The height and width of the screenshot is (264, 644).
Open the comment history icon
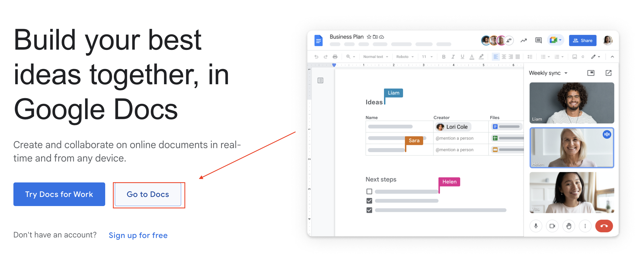(538, 40)
